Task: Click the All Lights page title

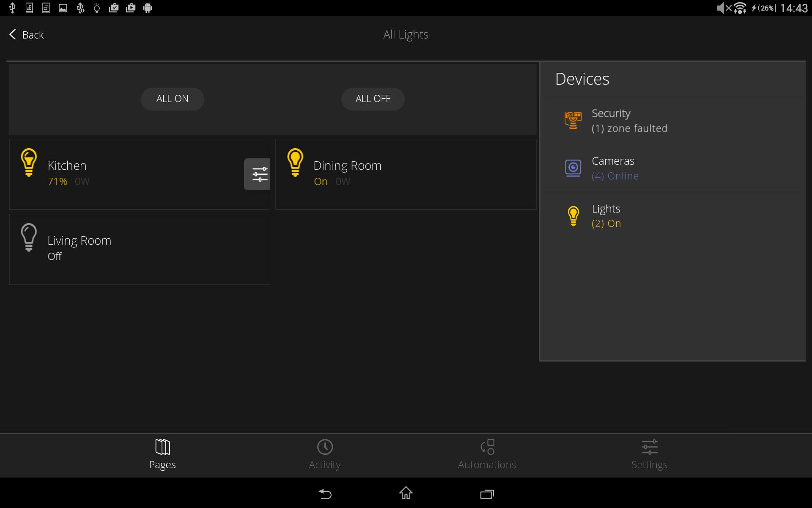Action: pos(406,35)
